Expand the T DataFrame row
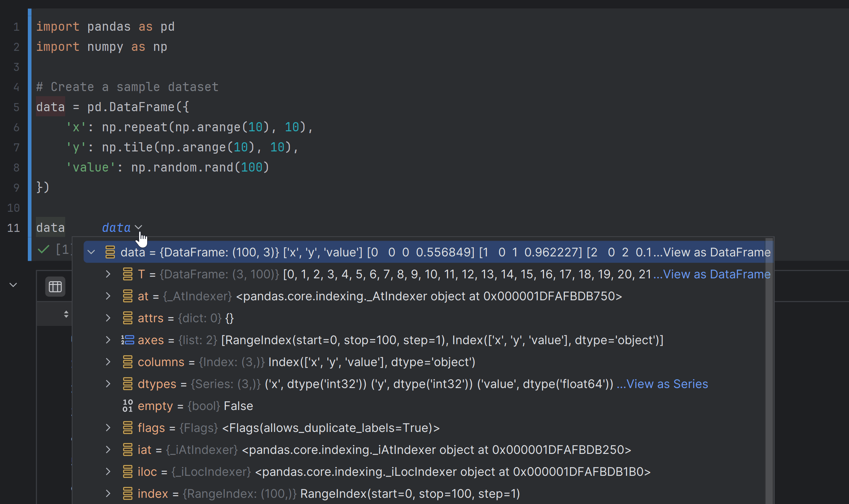Viewport: 849px width, 504px height. tap(107, 274)
